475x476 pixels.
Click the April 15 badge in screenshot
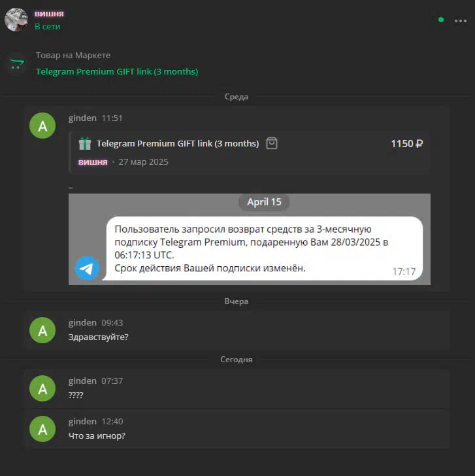pos(264,202)
